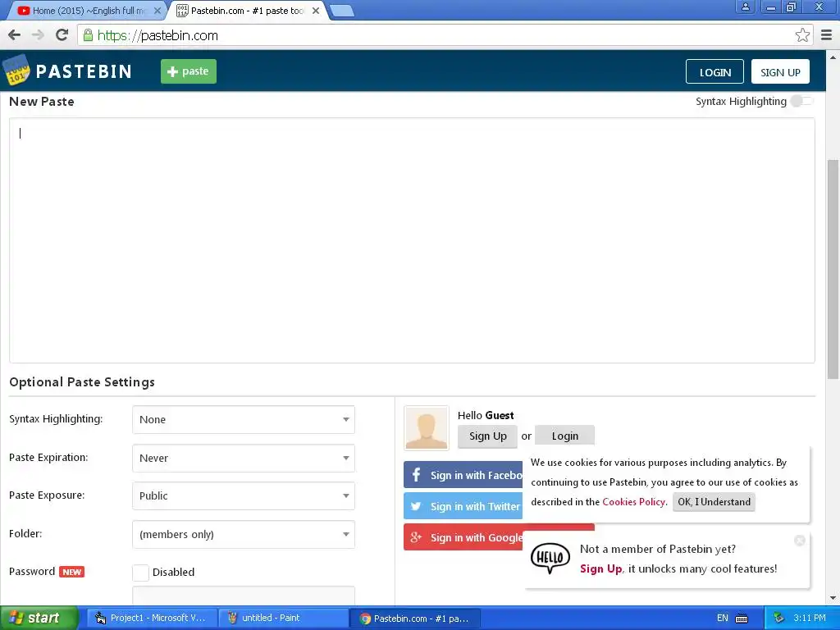Toggle the Syntax Highlighting switch
This screenshot has width=840, height=630.
(x=801, y=101)
